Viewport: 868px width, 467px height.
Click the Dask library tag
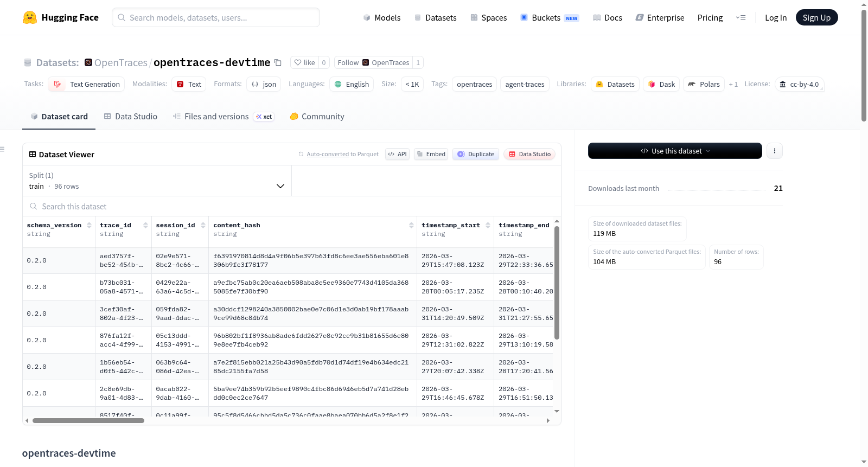[x=661, y=84]
